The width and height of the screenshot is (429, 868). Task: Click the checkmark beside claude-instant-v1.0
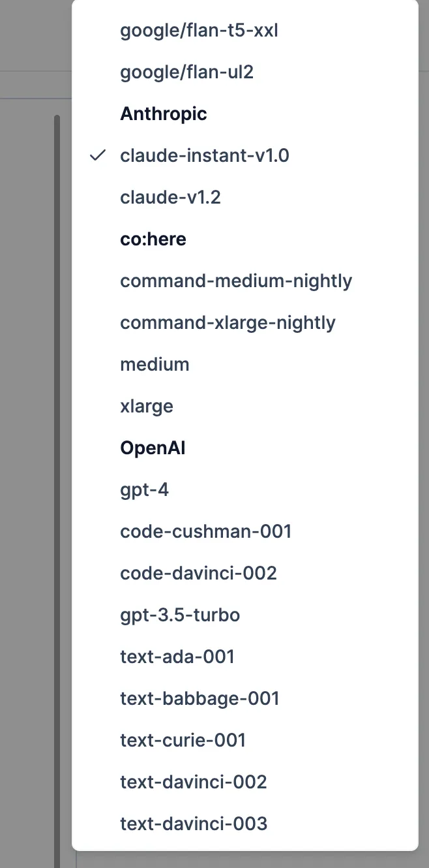[x=98, y=155]
